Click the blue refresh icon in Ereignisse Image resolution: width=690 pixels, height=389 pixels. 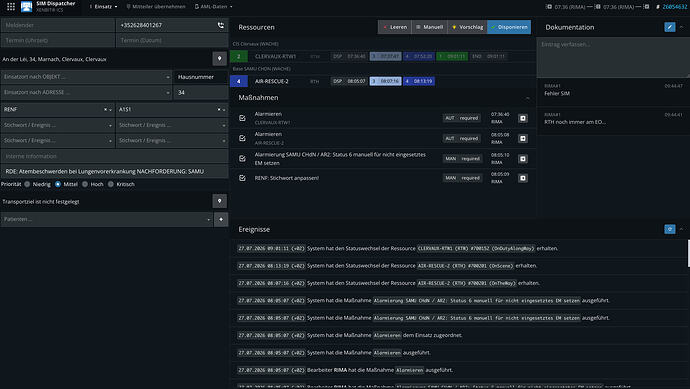[670, 229]
